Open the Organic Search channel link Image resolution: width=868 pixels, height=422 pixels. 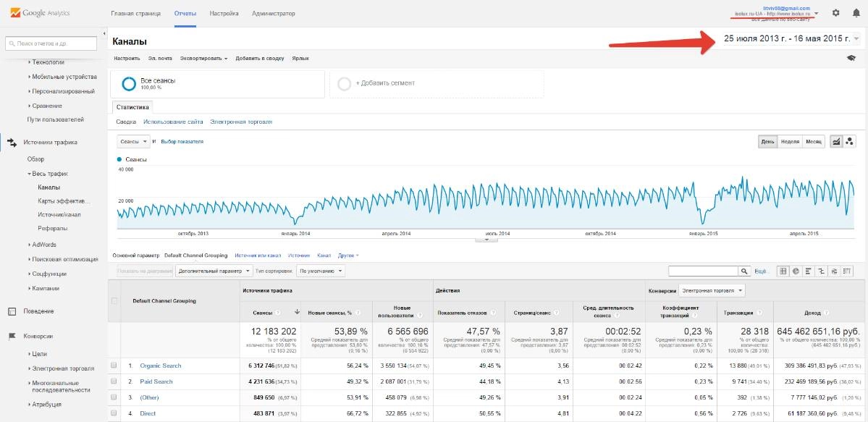160,366
